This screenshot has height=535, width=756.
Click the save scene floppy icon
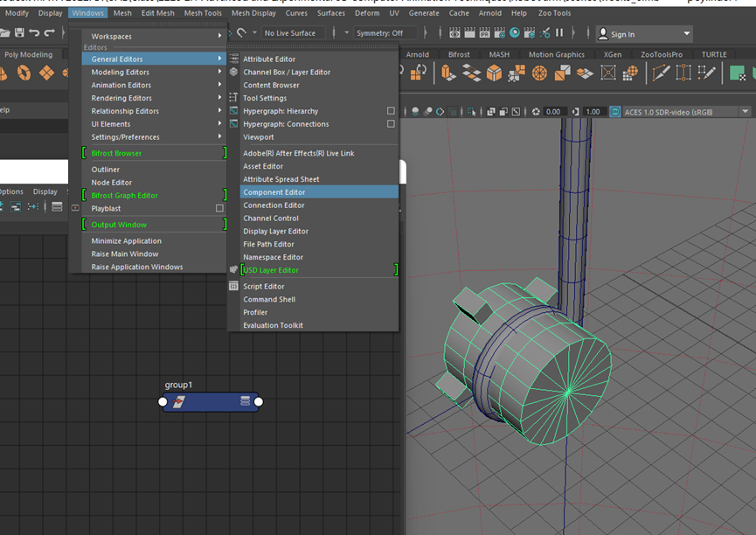tap(19, 33)
